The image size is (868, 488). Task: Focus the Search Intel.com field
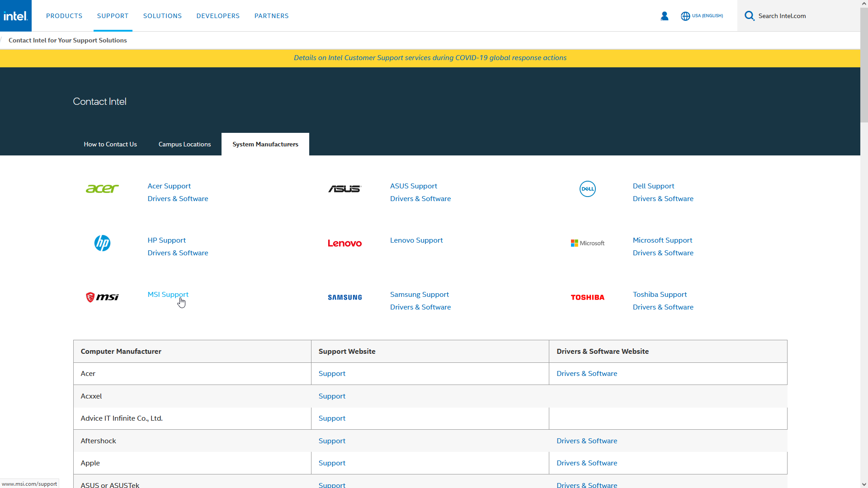[x=805, y=16]
